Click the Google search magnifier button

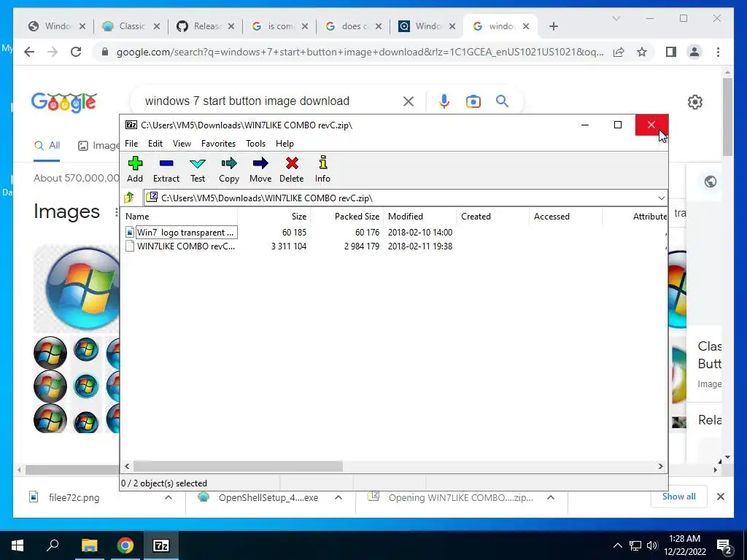[x=502, y=101]
